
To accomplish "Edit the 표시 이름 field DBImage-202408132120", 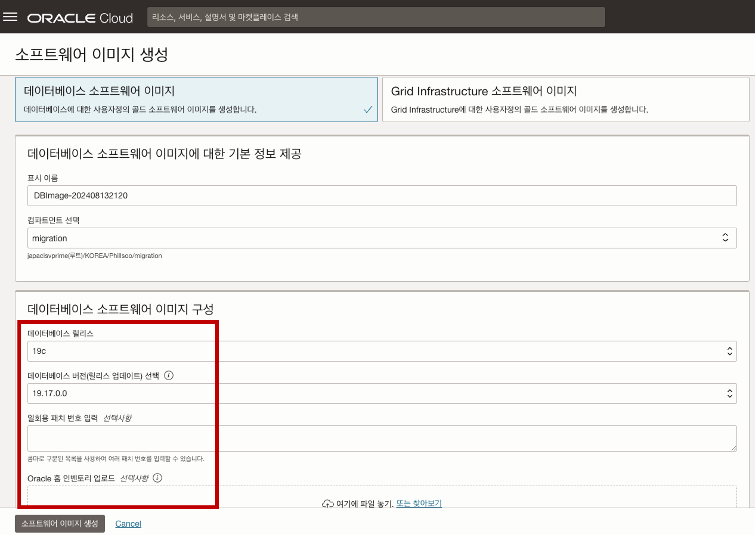I will (x=382, y=196).
